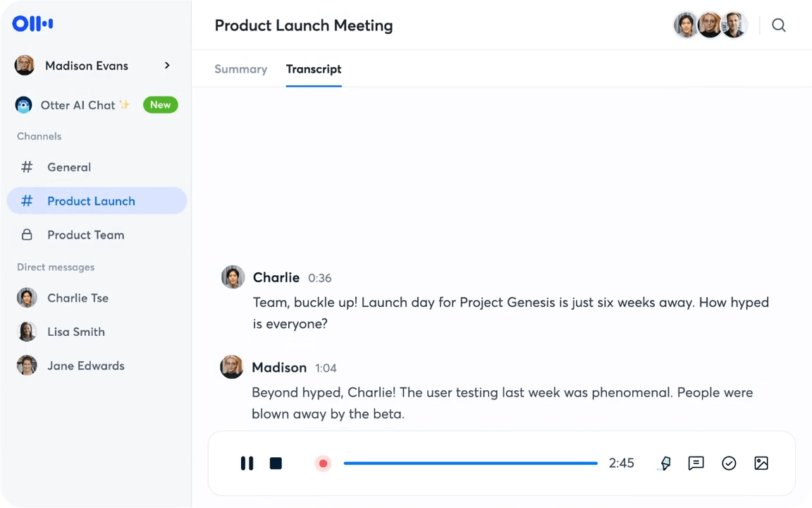This screenshot has height=508, width=812.
Task: Click the checkmark action item icon
Action: (x=729, y=464)
